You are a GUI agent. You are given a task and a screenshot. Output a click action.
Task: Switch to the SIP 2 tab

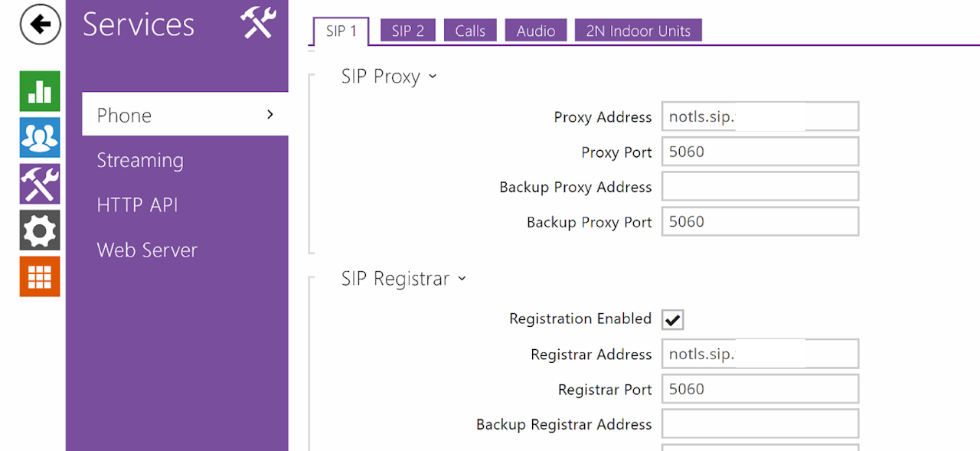(x=407, y=31)
